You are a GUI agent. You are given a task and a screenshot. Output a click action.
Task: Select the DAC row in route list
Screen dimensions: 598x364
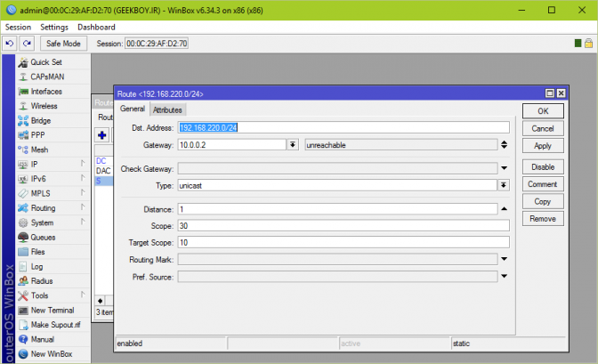pyautogui.click(x=104, y=171)
